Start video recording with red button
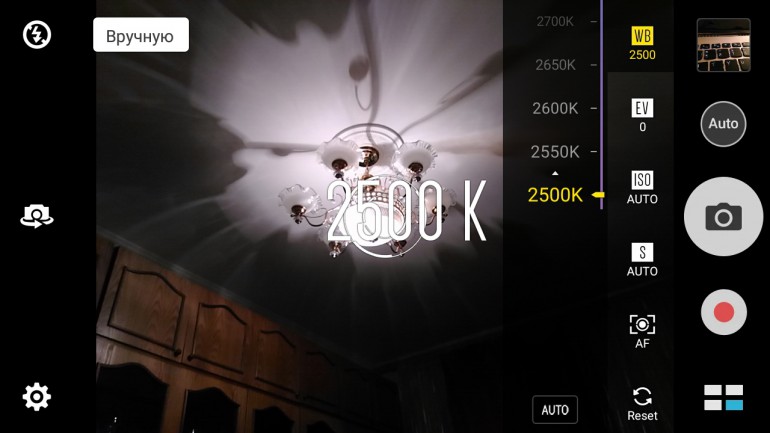The image size is (770, 433). tap(723, 312)
